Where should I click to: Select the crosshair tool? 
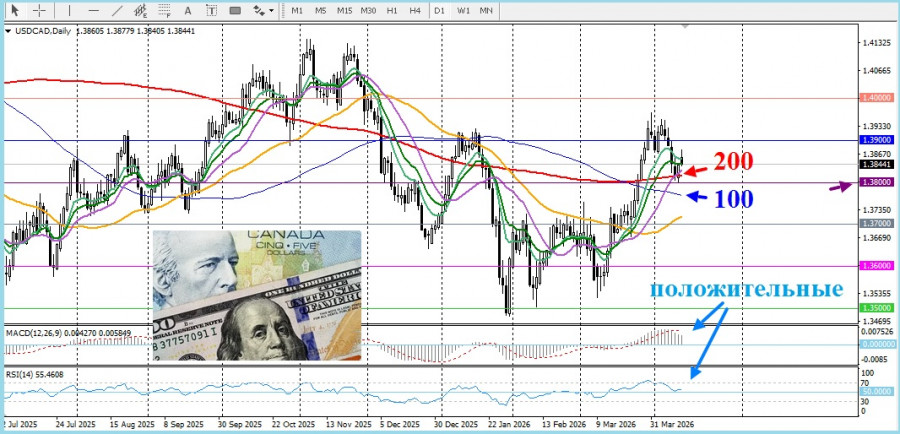(39, 10)
